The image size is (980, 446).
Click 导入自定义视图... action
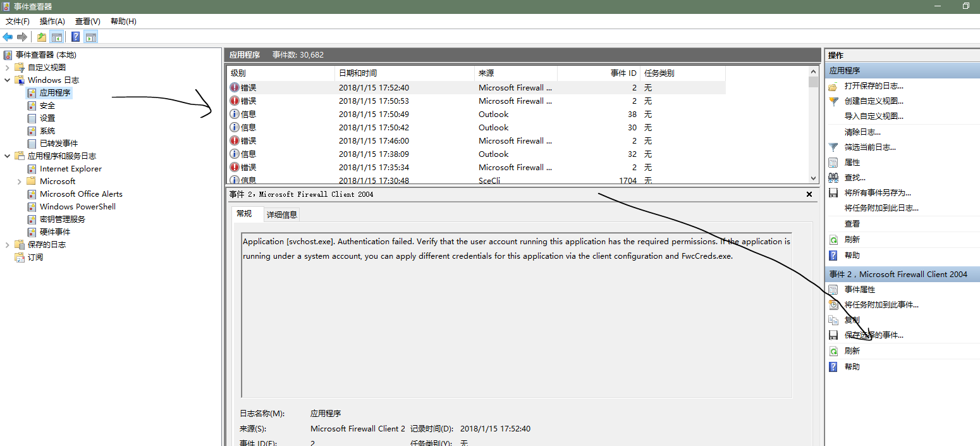(874, 116)
